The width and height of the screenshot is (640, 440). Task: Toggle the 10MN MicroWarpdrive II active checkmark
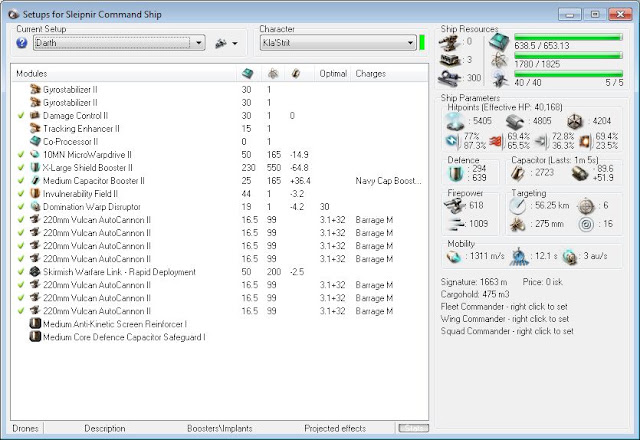coord(21,155)
